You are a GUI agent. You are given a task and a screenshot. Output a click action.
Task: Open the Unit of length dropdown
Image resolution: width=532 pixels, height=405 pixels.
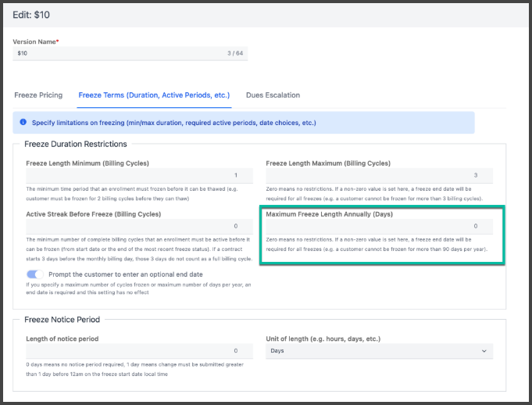(x=380, y=351)
